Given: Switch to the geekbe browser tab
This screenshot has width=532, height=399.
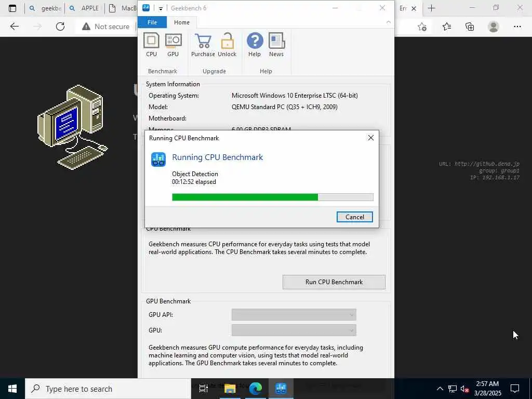Looking at the screenshot, I should [x=46, y=8].
